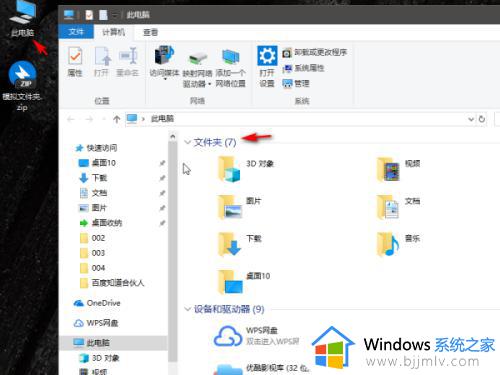Select the 图片 folder in main pane
The image size is (500, 375).
pyautogui.click(x=239, y=207)
